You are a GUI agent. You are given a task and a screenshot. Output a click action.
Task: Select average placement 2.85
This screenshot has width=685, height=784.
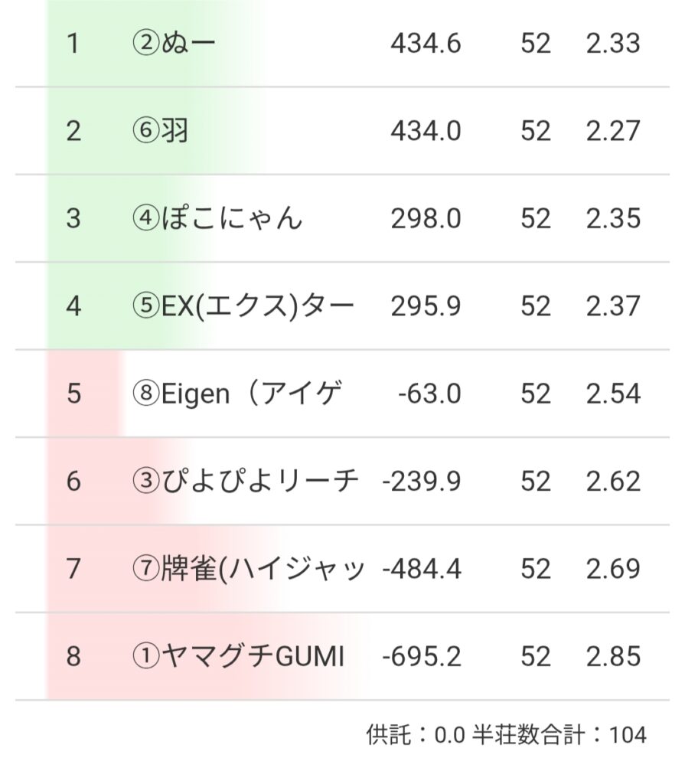613,657
